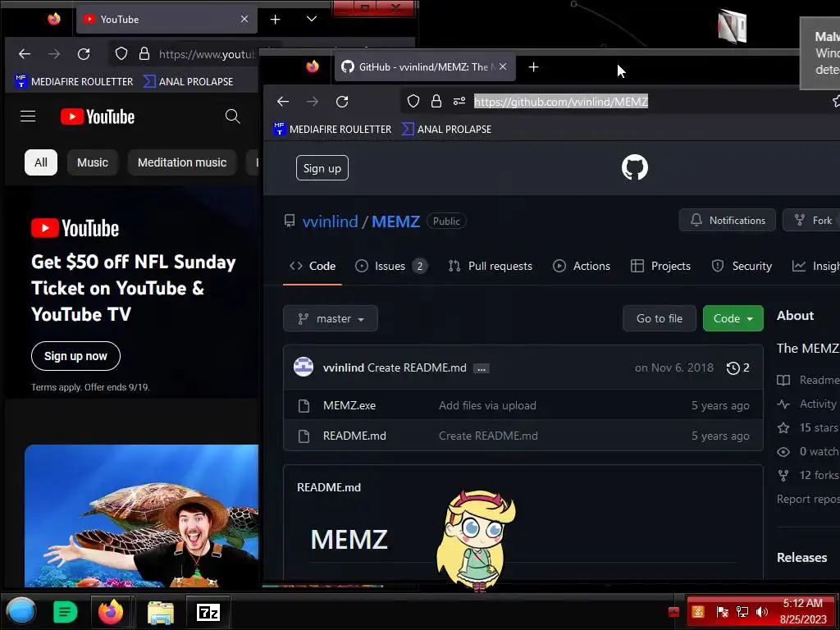The image size is (840, 630).
Task: Open 7-Zip from taskbar
Action: [208, 612]
